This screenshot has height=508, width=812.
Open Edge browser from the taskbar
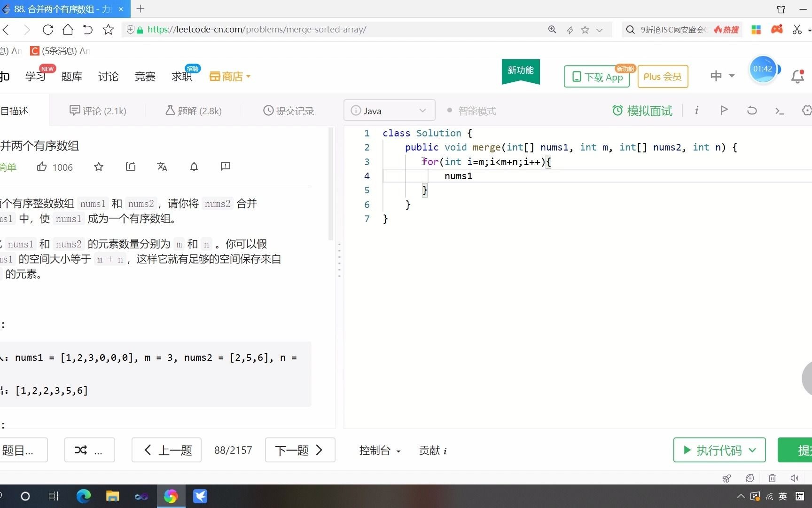84,496
